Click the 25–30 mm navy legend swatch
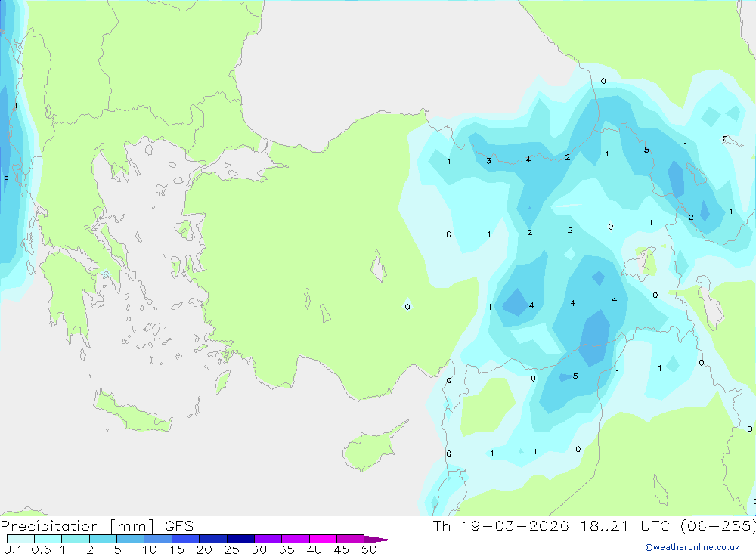 [x=240, y=539]
